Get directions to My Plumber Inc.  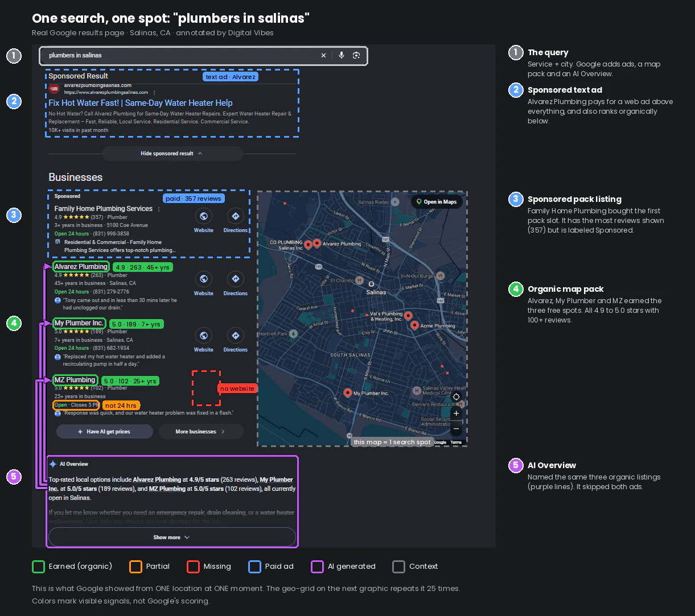click(x=235, y=336)
